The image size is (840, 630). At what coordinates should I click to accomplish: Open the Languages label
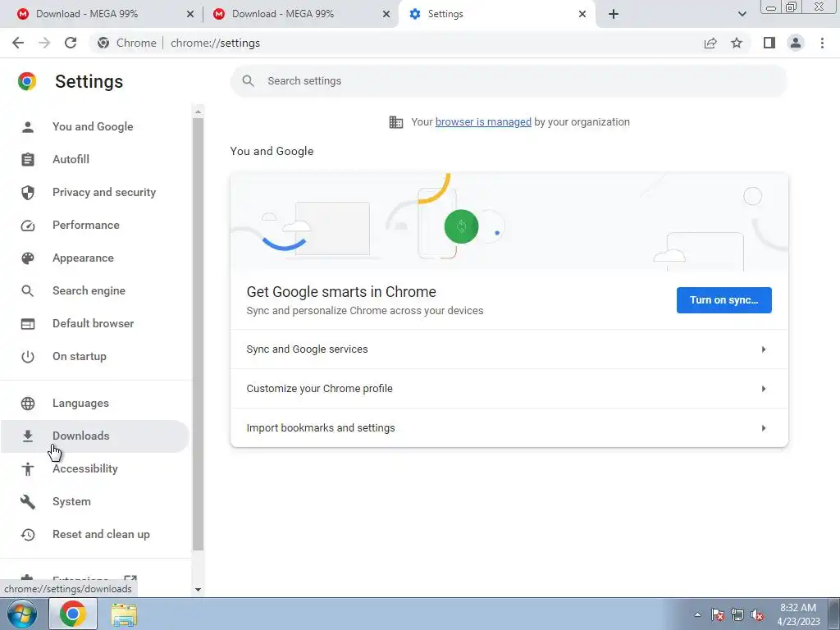(80, 404)
